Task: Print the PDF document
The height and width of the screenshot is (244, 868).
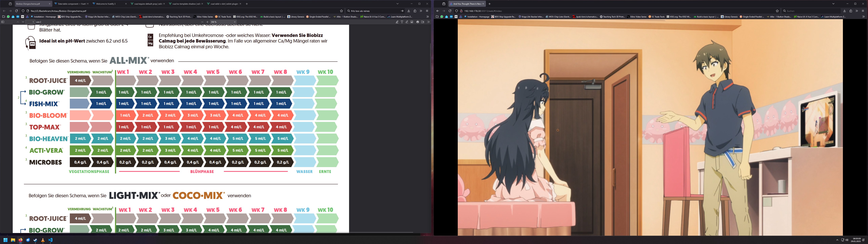Action: click(418, 22)
